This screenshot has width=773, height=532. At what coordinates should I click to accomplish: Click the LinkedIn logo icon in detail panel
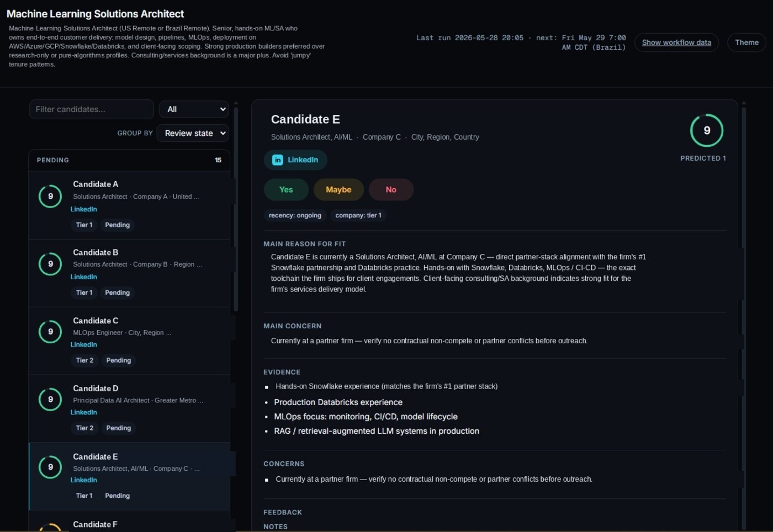click(278, 160)
